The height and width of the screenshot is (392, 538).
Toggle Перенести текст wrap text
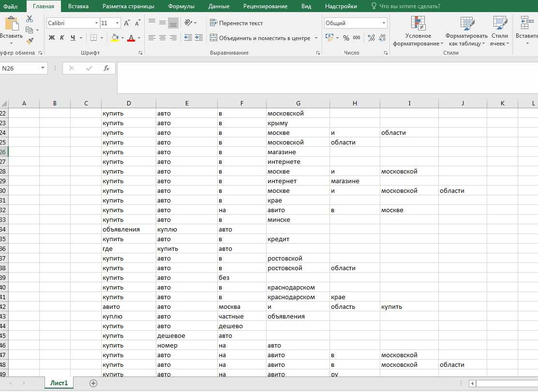coord(236,23)
